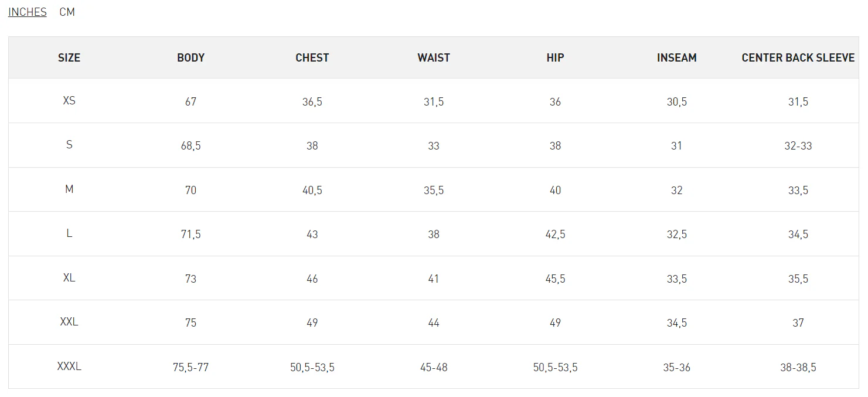Click the BODY column header

(190, 58)
